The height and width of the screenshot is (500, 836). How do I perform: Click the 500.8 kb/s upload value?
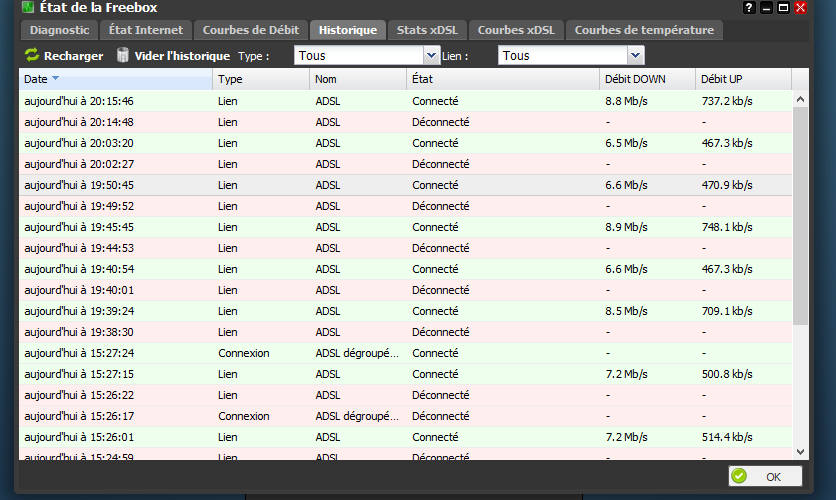click(727, 374)
